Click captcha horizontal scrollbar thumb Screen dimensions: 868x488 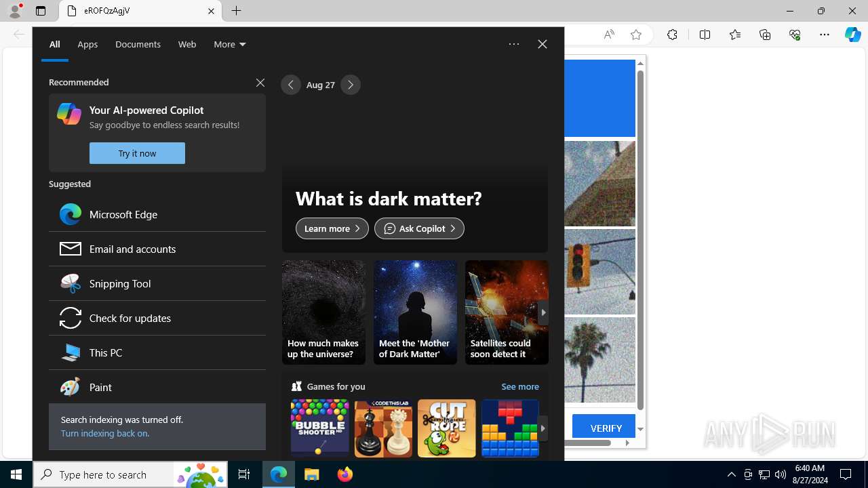(589, 443)
